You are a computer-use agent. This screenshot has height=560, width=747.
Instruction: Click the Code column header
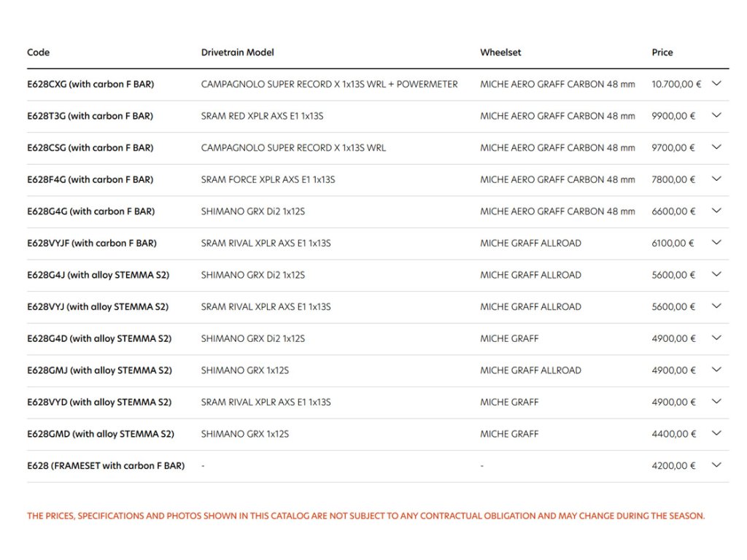pyautogui.click(x=39, y=52)
